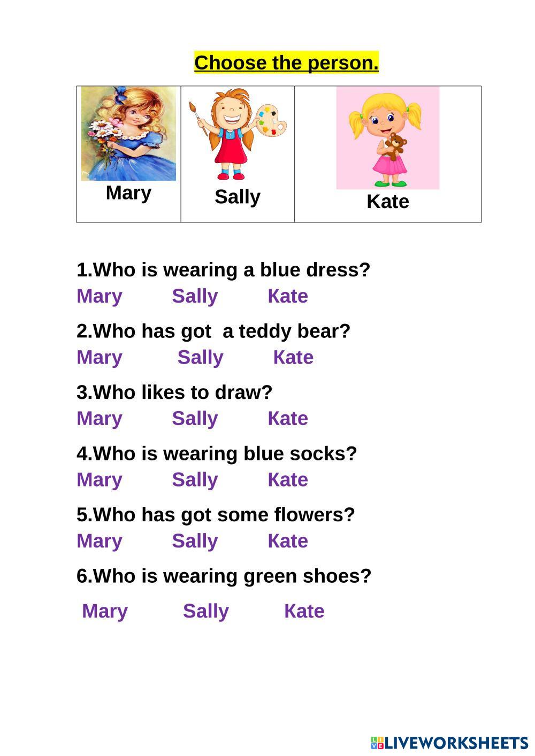Click the name label under Sally's picture
Screen dimensions: 535x756
click(x=238, y=197)
